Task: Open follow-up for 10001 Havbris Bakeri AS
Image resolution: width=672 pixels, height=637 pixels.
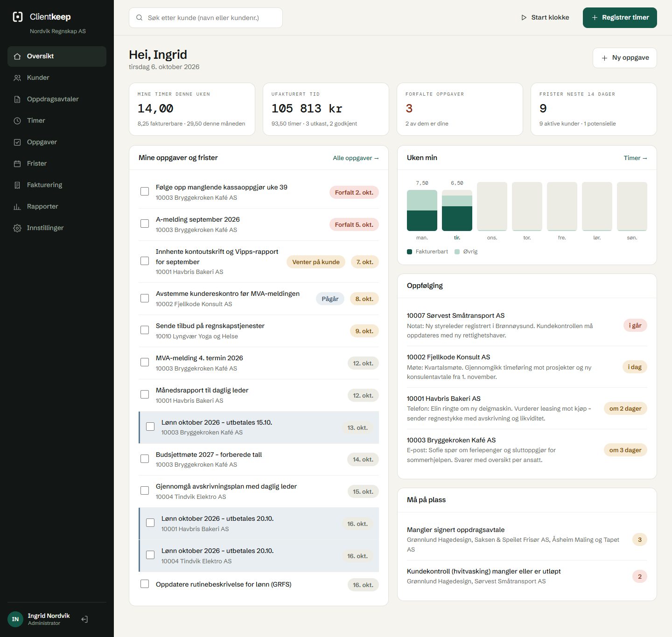Action: [527, 408]
